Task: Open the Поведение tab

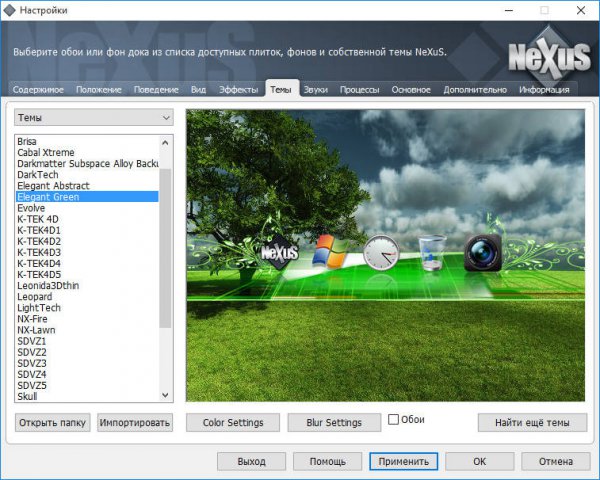Action: tap(156, 90)
